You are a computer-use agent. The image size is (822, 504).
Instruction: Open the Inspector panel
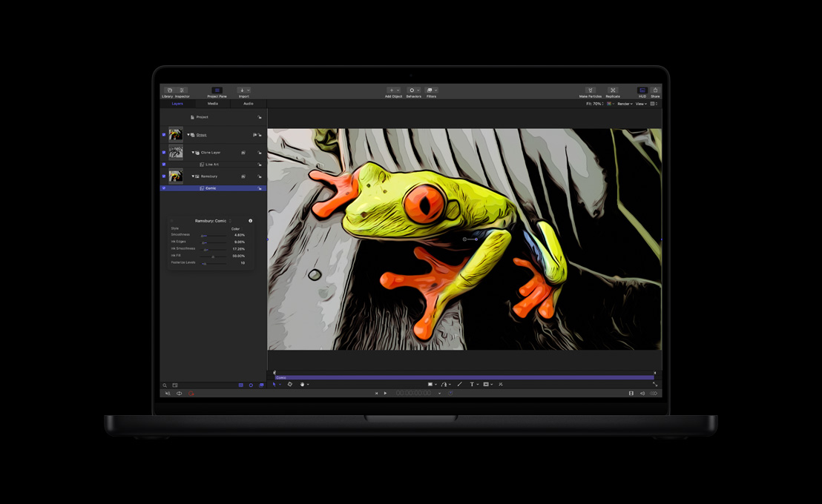tap(182, 89)
